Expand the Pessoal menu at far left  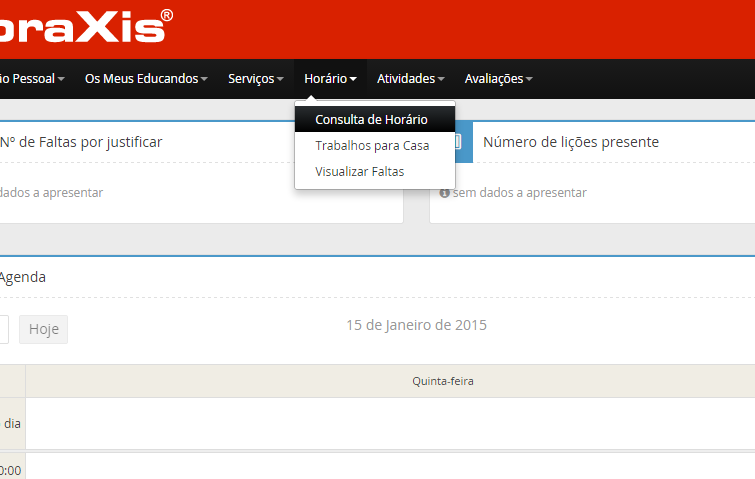(x=32, y=79)
